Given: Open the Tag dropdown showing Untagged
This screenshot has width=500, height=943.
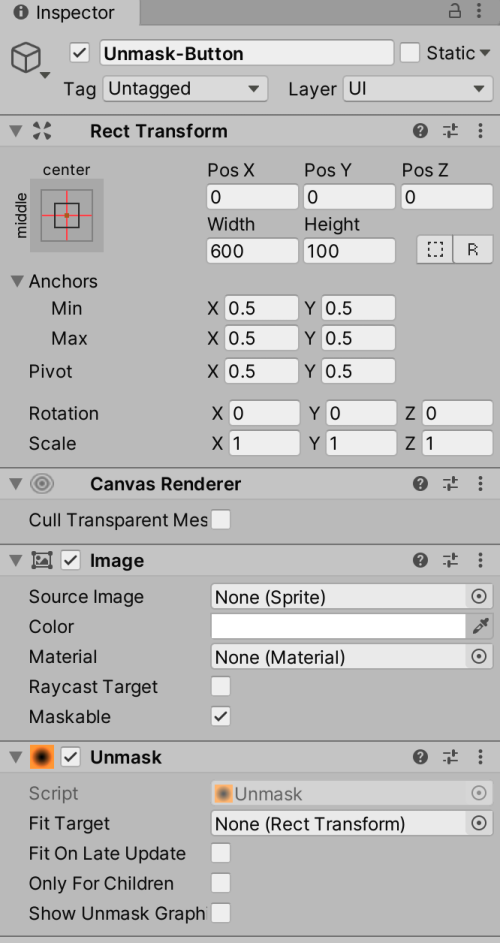Looking at the screenshot, I should [x=185, y=89].
